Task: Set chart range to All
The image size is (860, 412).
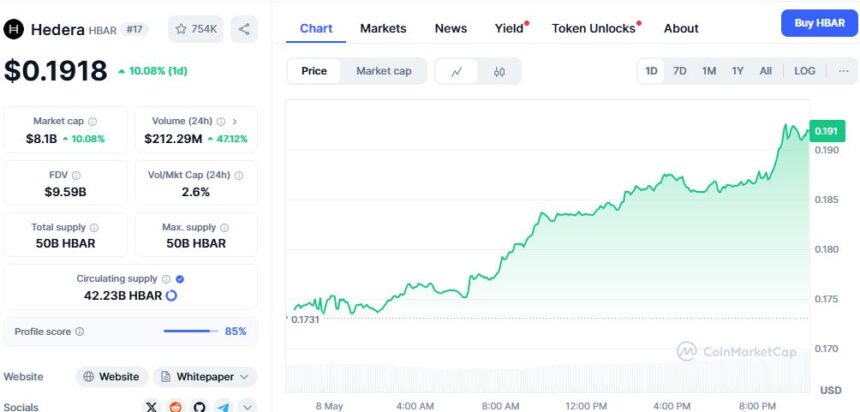Action: point(766,71)
